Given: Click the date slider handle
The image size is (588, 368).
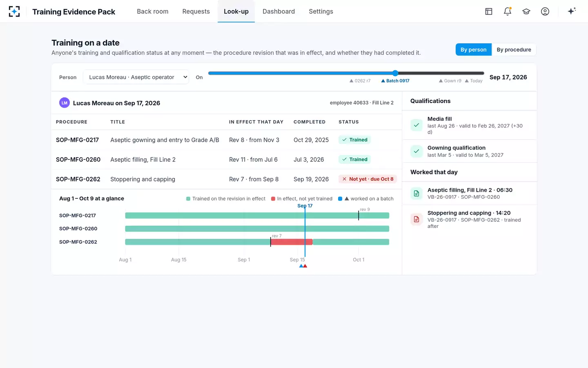Looking at the screenshot, I should (395, 73).
